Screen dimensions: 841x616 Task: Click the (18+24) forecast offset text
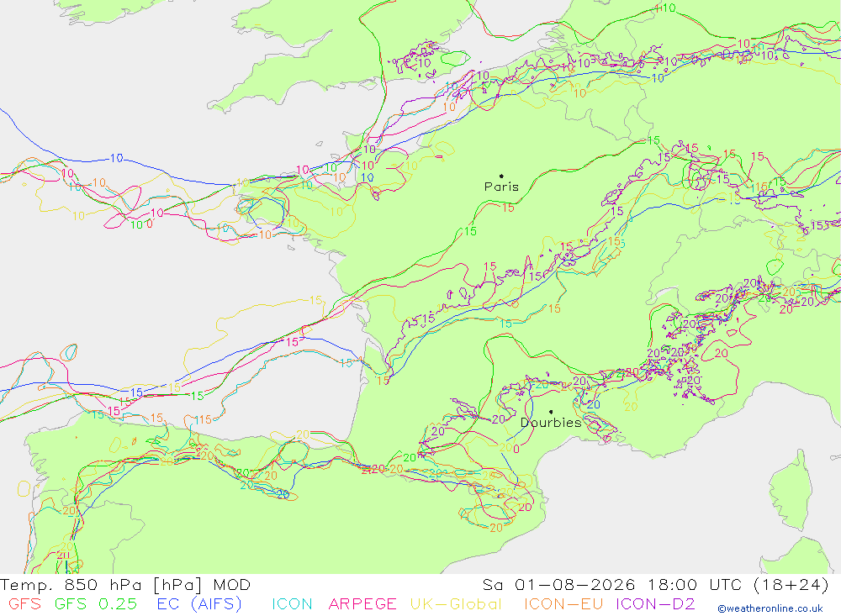[791, 584]
